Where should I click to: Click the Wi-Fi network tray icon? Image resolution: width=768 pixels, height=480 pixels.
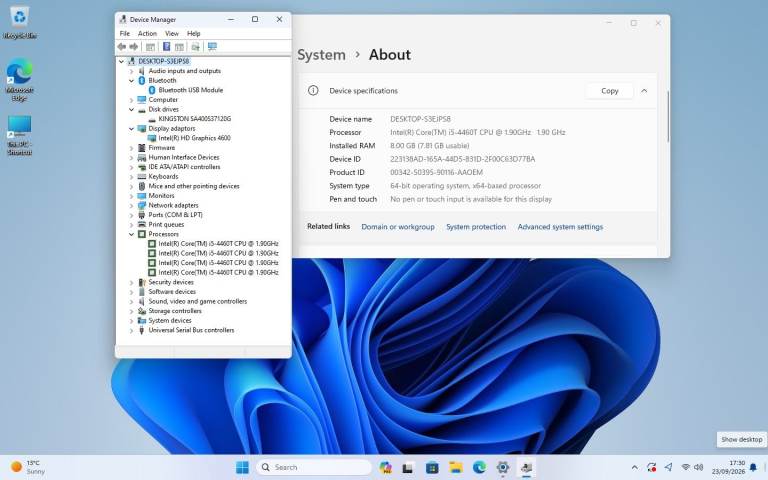coord(686,467)
